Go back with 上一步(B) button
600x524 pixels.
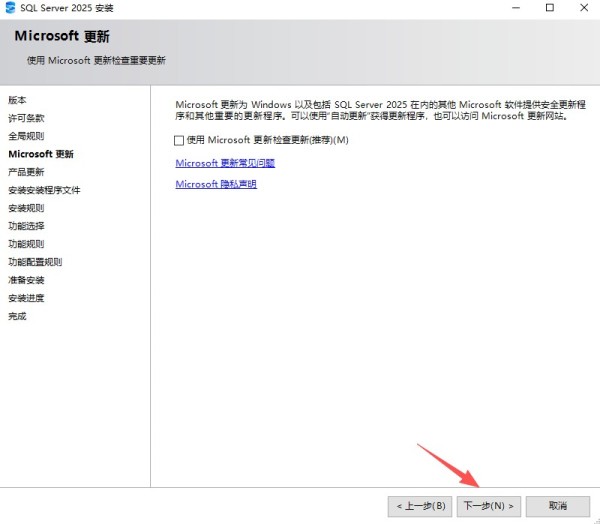coord(420,506)
